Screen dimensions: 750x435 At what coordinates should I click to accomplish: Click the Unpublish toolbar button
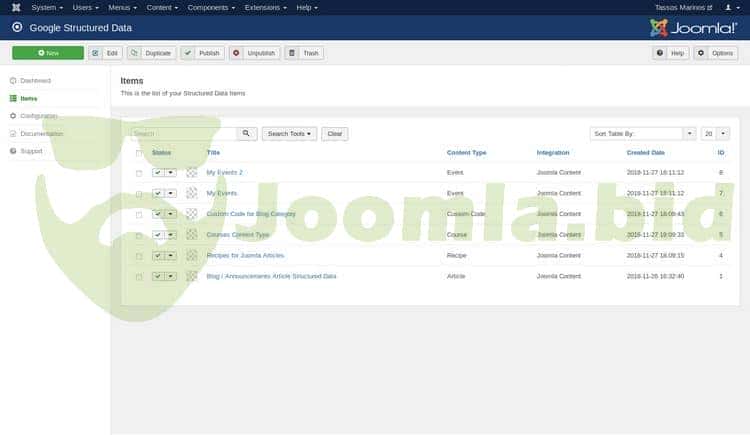254,53
